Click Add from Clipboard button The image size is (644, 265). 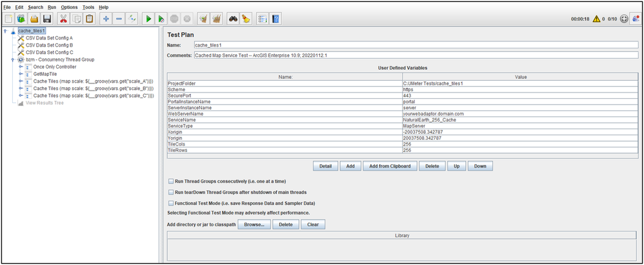pos(390,166)
